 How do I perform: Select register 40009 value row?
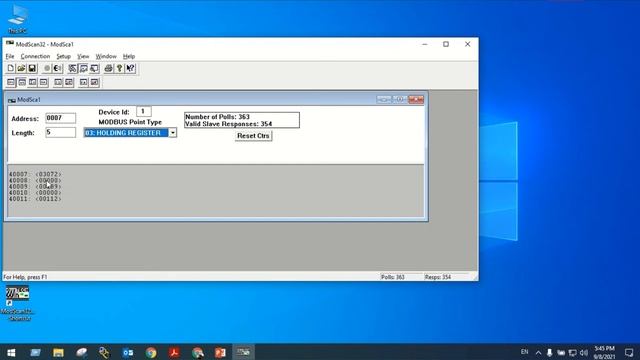(35, 187)
